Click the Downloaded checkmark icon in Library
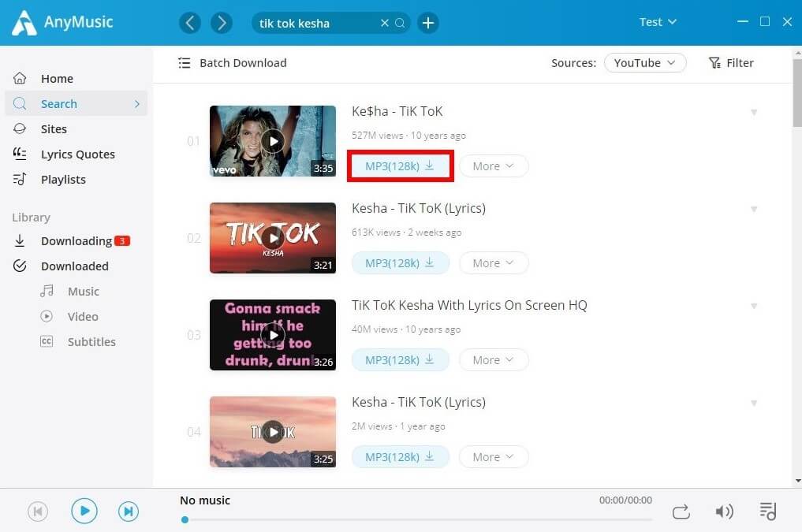This screenshot has width=802, height=532. tap(20, 266)
